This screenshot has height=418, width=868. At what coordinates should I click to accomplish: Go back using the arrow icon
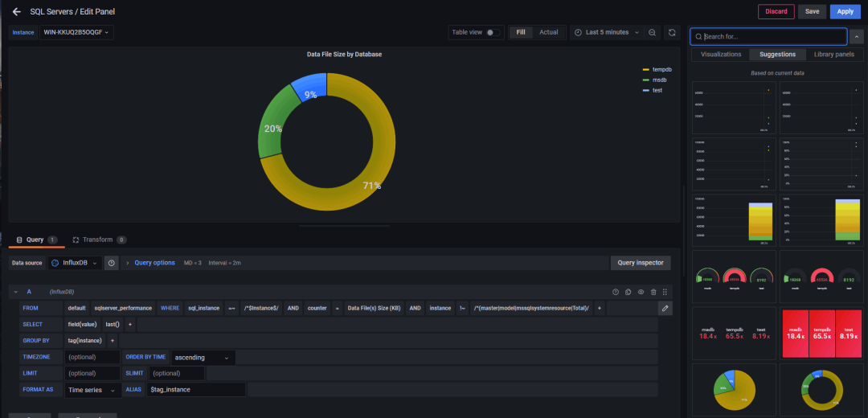pyautogui.click(x=17, y=11)
